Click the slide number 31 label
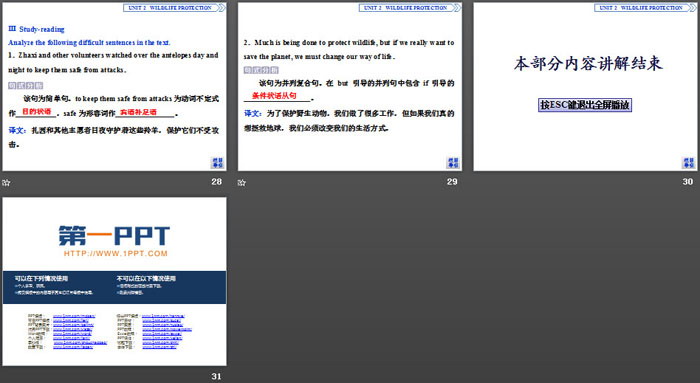This screenshot has height=383, width=700. [217, 376]
